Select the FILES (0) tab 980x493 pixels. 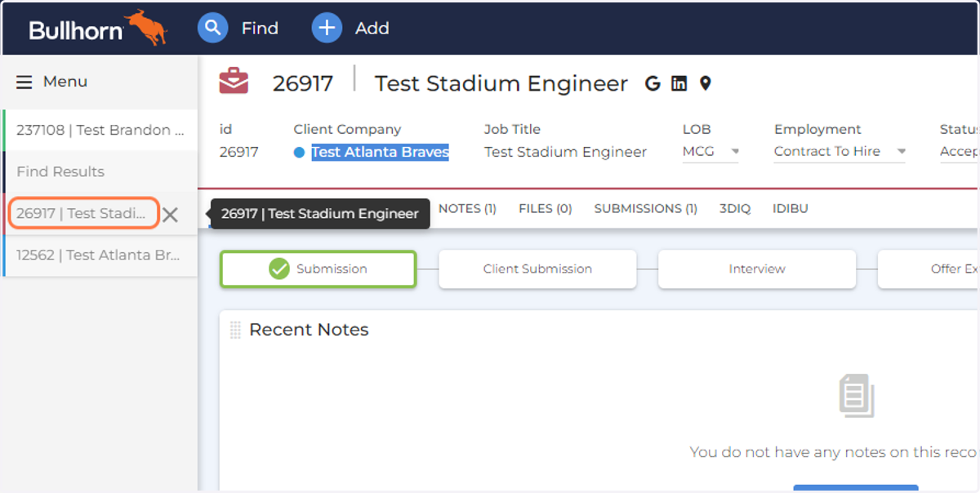click(x=545, y=209)
